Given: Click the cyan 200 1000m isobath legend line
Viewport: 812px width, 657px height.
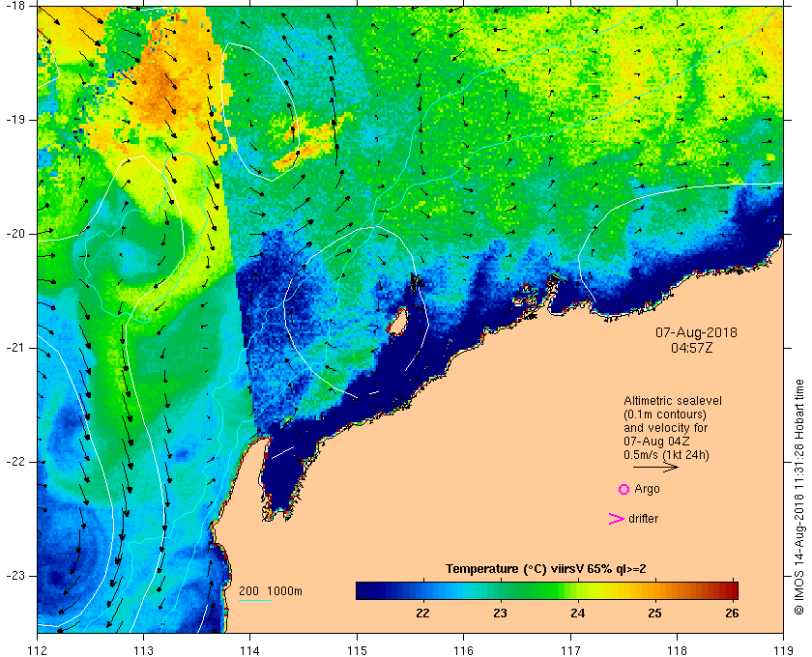Looking at the screenshot, I should coord(255,601).
